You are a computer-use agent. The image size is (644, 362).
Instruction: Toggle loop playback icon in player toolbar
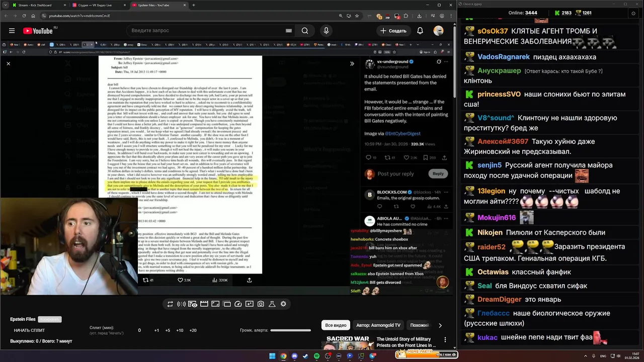[170, 304]
